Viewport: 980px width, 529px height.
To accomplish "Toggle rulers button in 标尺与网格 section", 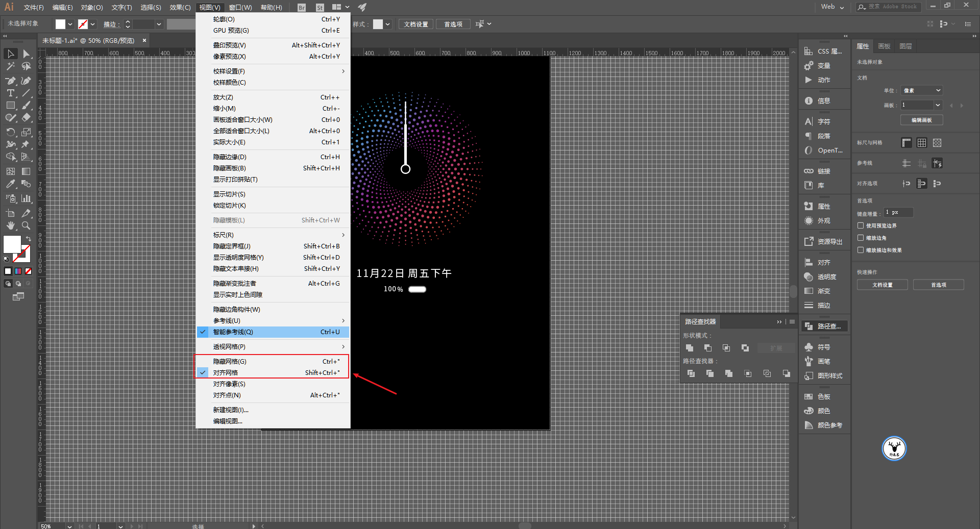I will tap(906, 143).
